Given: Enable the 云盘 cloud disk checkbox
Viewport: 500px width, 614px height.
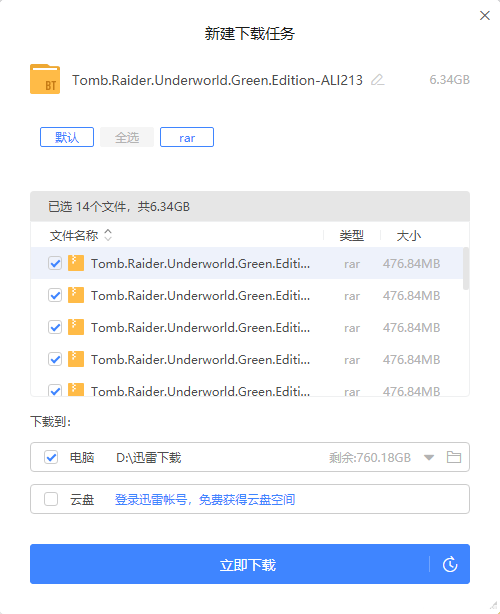Looking at the screenshot, I should pos(51,499).
